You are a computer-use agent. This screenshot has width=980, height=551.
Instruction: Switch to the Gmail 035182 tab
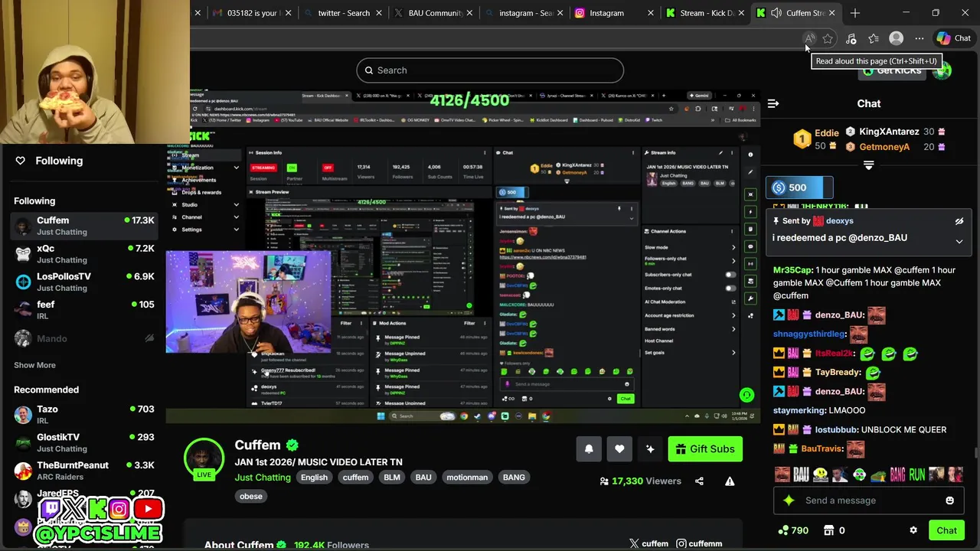pyautogui.click(x=253, y=13)
